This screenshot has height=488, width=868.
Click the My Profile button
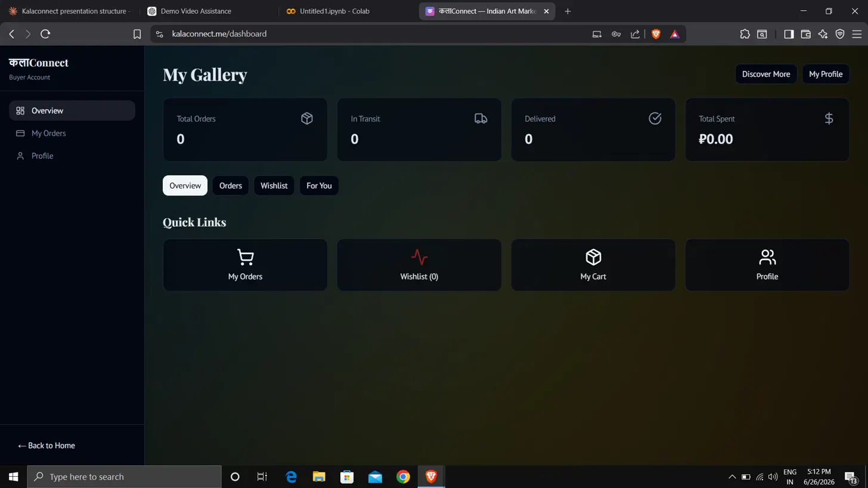(x=826, y=74)
